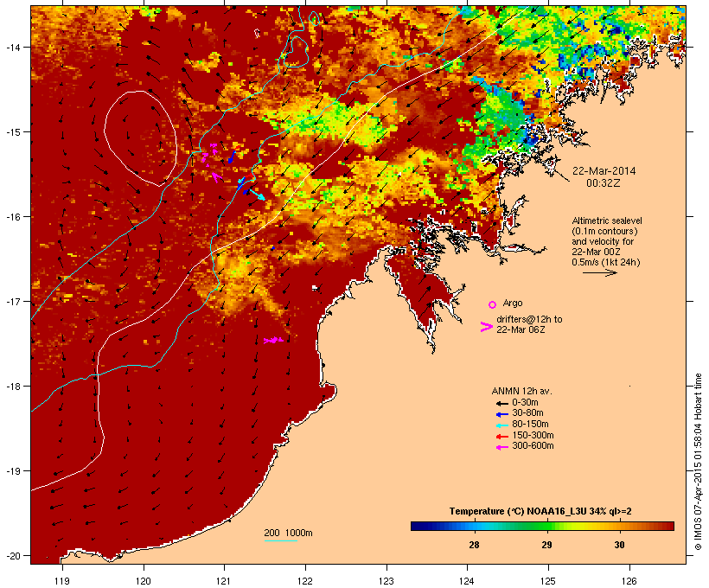The image size is (709, 588).
Task: Click the '80-150m' depth label
Action: coord(530,425)
